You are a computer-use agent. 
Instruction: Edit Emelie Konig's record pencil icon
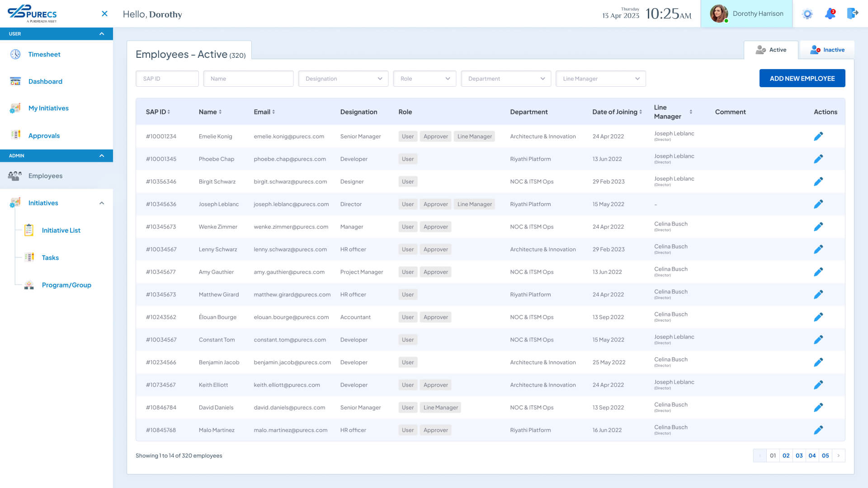pyautogui.click(x=818, y=136)
